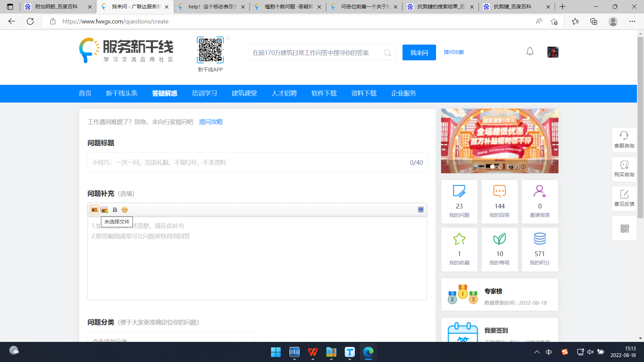Open WPS Office from taskbar
The width and height of the screenshot is (644, 362).
pos(313,352)
